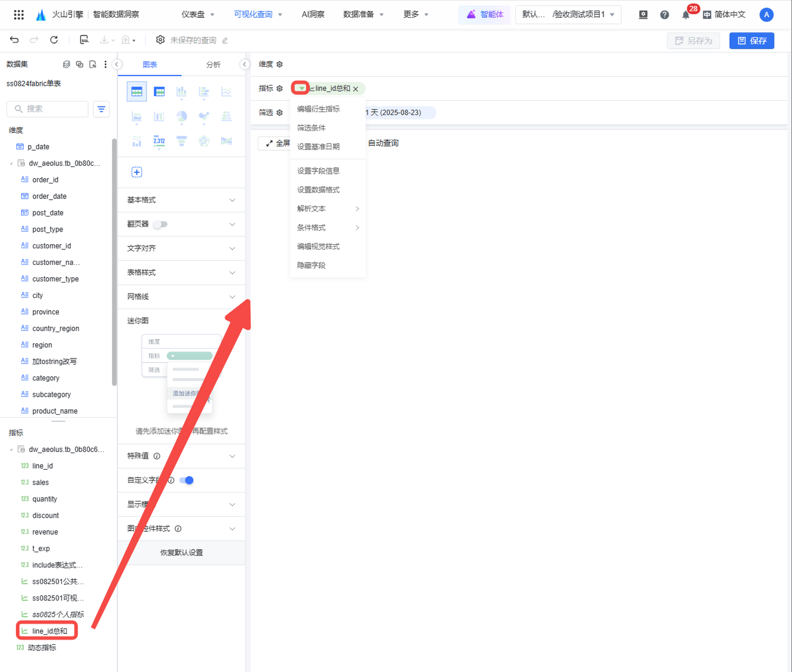Switch to the 分析 tab
The image size is (792, 672).
(x=213, y=65)
